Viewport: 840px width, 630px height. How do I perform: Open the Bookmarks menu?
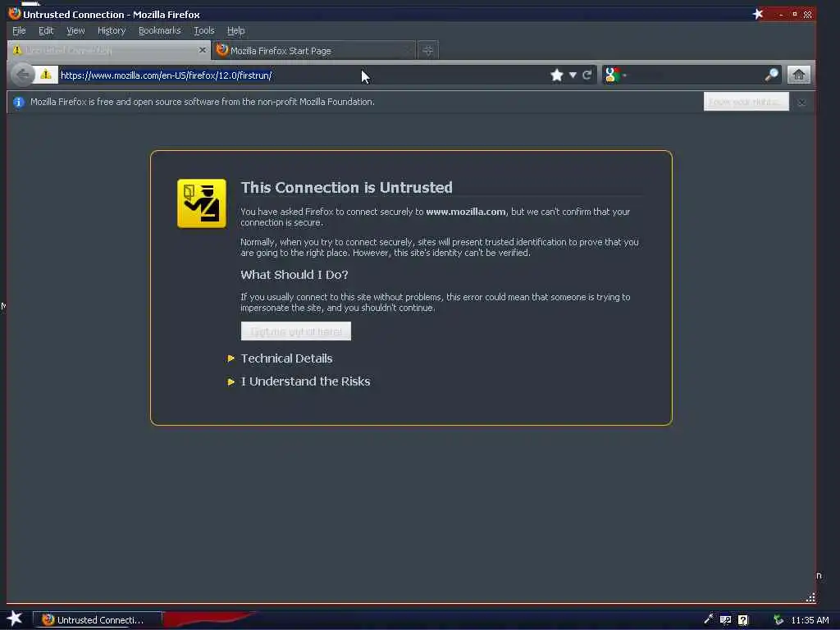coord(160,30)
